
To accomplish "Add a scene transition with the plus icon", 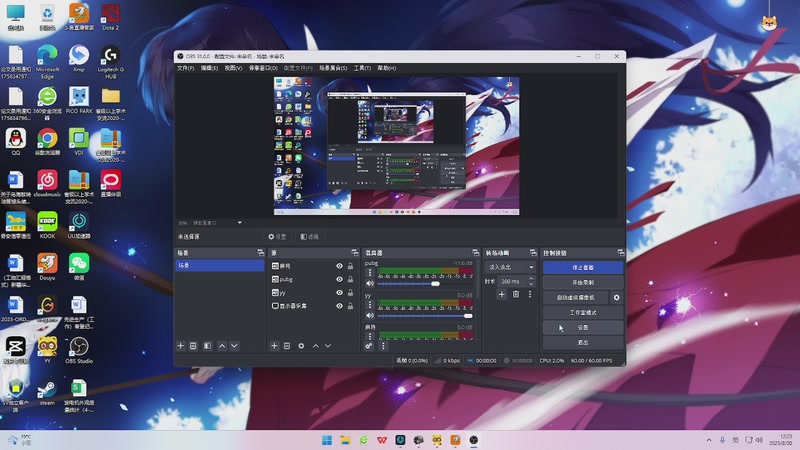I will [502, 294].
